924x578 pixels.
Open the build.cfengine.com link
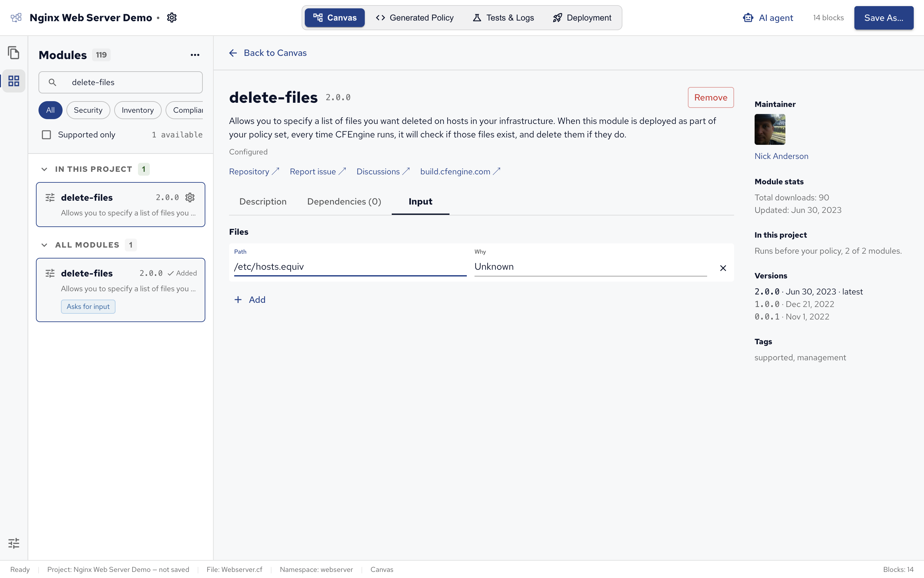coord(460,172)
